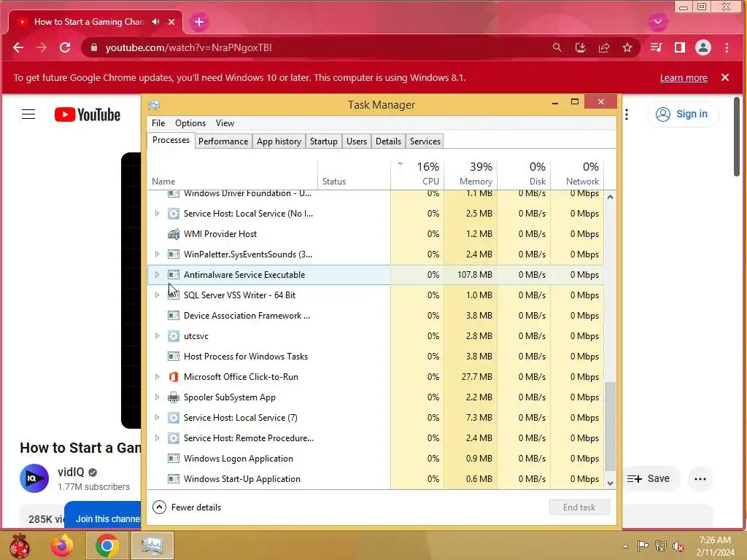Click the Chrome profile avatar icon

(x=703, y=47)
